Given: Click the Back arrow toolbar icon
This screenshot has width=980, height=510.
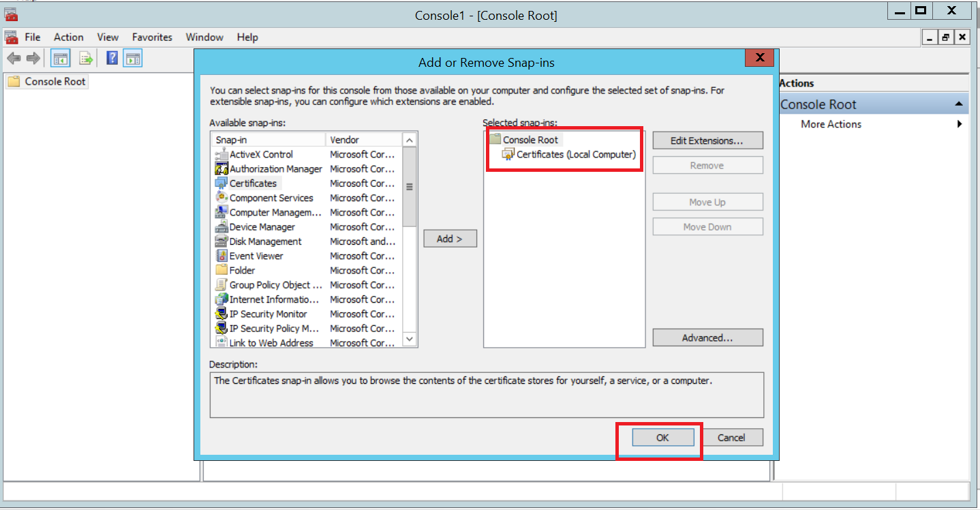Looking at the screenshot, I should click(x=14, y=59).
